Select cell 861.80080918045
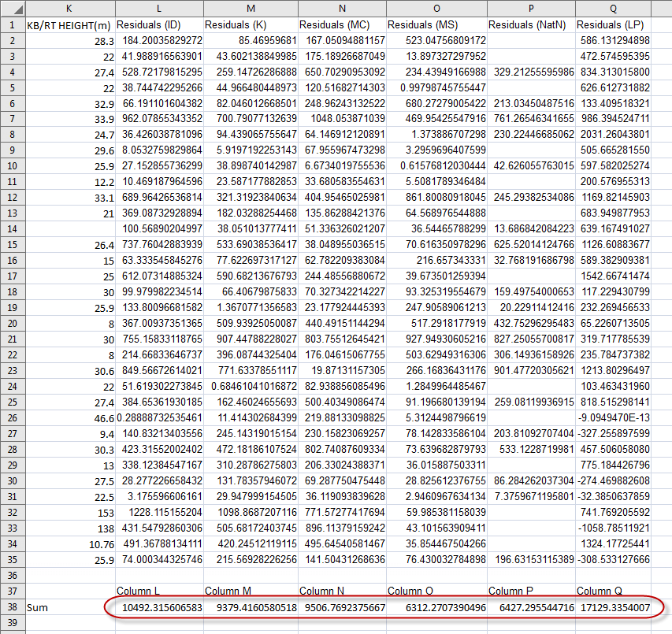Viewport: 672px width, 634px height. tap(436, 198)
